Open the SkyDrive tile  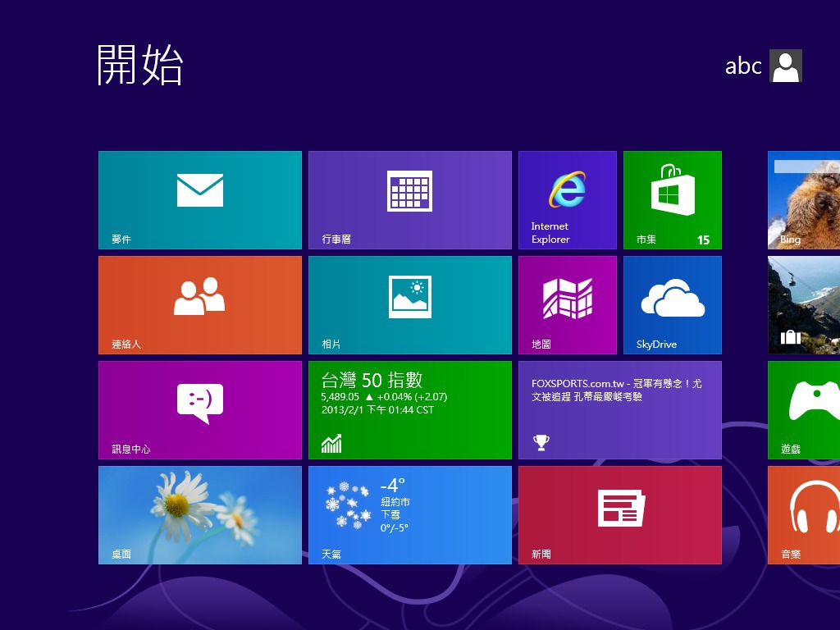pos(673,305)
